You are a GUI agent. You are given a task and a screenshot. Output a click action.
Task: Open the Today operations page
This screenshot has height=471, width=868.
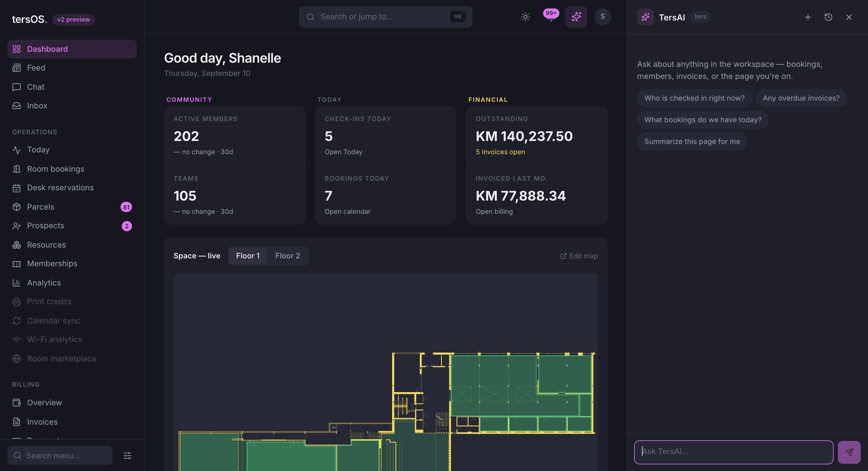[72, 150]
